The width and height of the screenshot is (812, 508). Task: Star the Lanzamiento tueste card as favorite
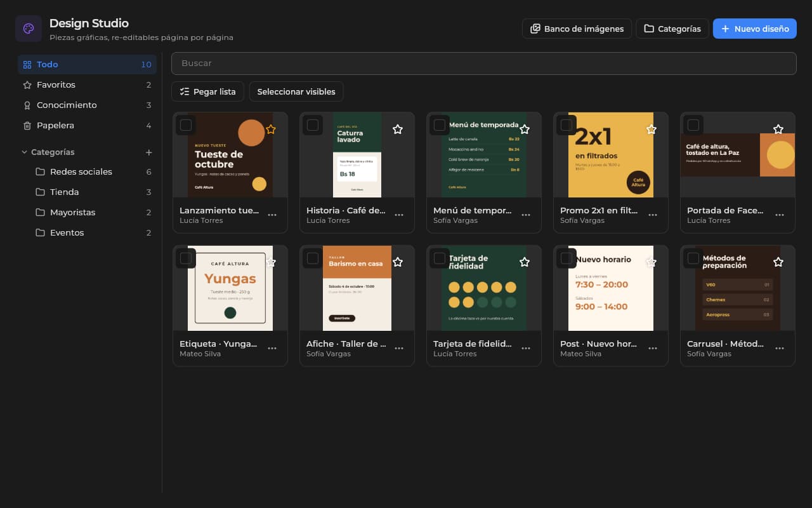pos(271,129)
